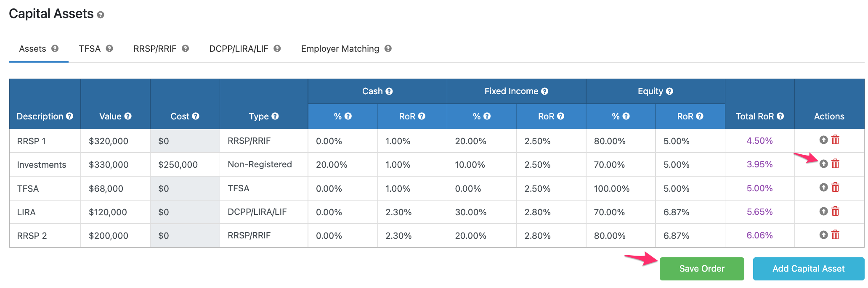868x288 pixels.
Task: Click the Investments value cell $330,000
Action: (109, 165)
